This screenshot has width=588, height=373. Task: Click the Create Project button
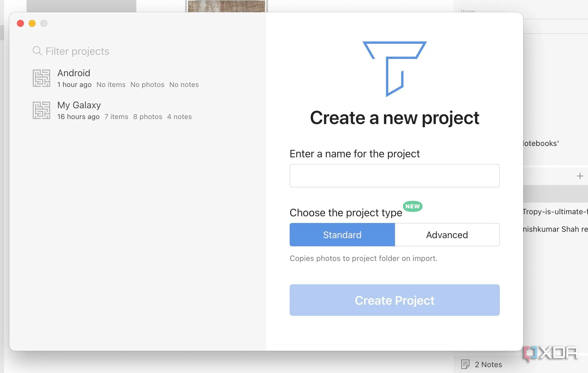(394, 300)
